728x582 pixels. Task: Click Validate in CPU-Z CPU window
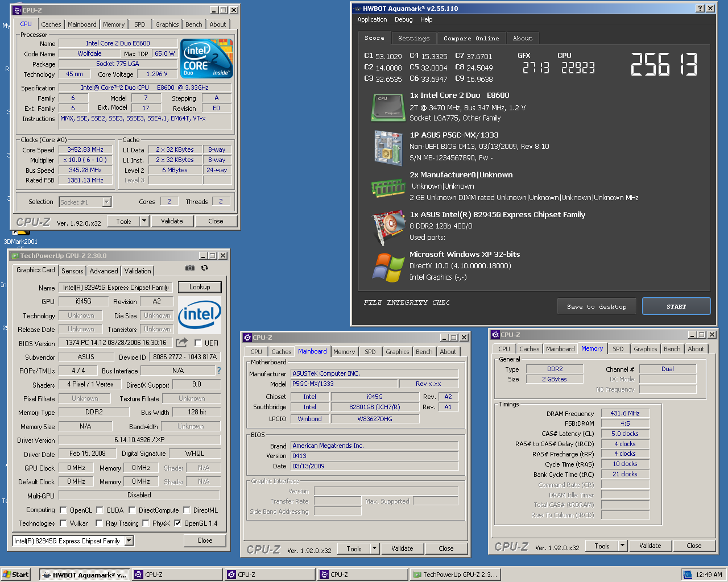click(x=172, y=221)
